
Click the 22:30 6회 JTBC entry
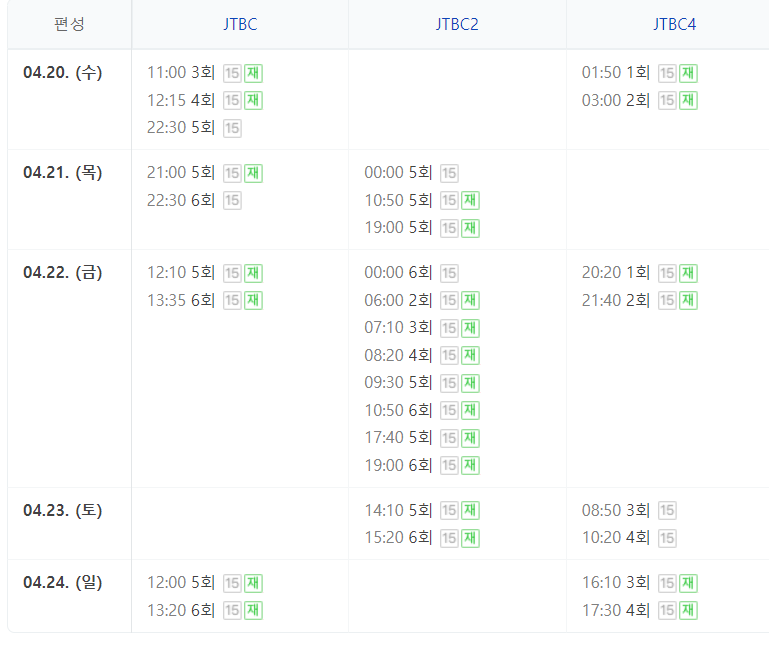[x=181, y=200]
